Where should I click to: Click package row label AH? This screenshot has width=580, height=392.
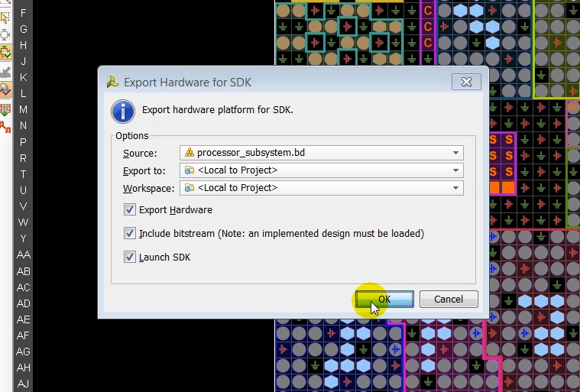coord(23,368)
